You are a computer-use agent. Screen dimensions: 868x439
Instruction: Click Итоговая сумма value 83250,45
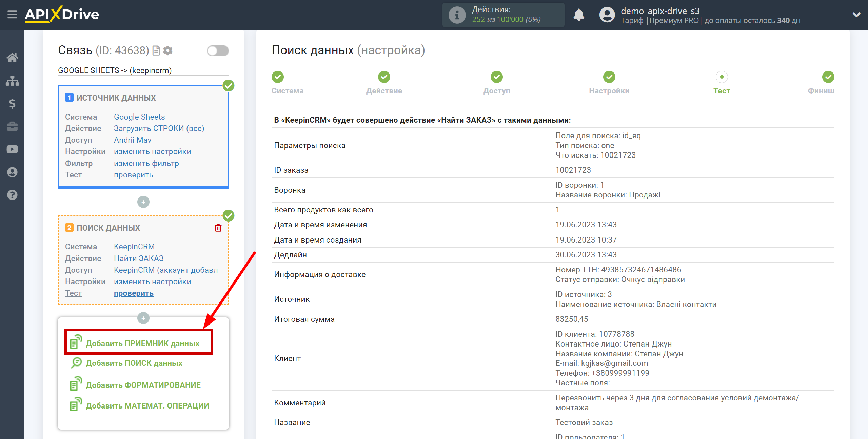pyautogui.click(x=572, y=319)
